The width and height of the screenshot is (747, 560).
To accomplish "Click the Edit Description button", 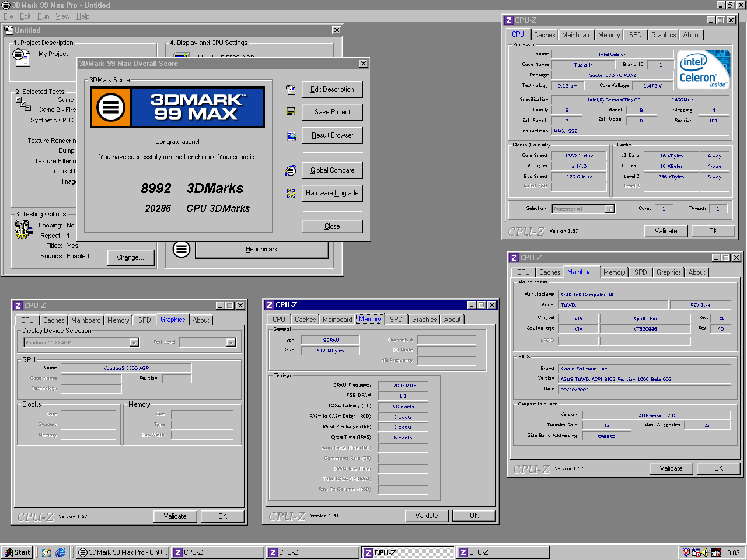I will click(332, 89).
